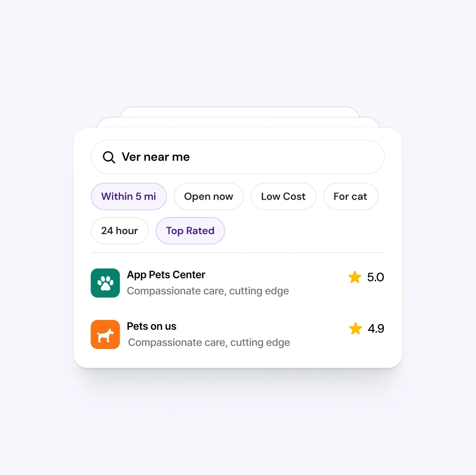Enable the Open now filter chip

[208, 196]
